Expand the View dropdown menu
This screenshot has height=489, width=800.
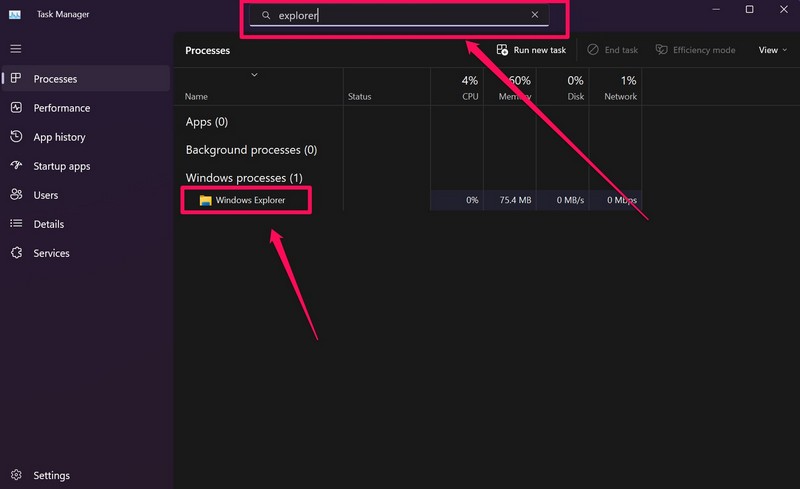pyautogui.click(x=773, y=50)
